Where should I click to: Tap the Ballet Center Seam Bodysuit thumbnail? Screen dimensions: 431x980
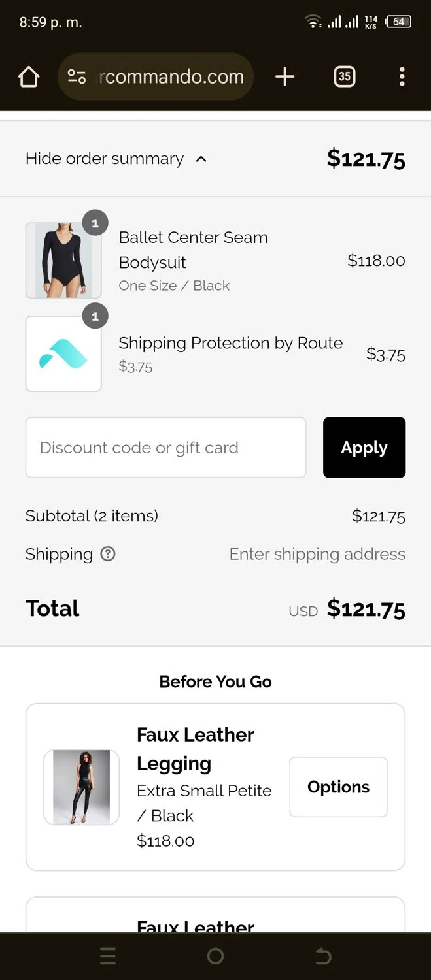pos(63,260)
